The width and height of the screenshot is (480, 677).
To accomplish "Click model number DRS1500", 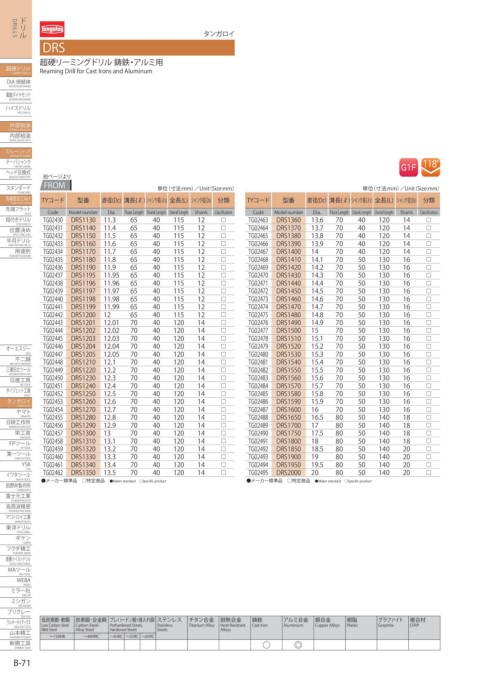I will coord(288,331).
